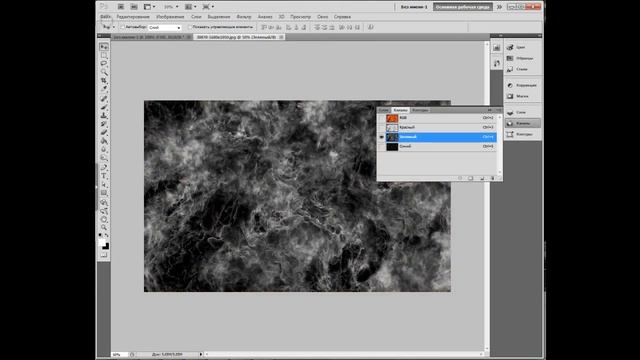Click the zoom percentage field in the status bar
This screenshot has height=360, width=640.
[x=119, y=355]
